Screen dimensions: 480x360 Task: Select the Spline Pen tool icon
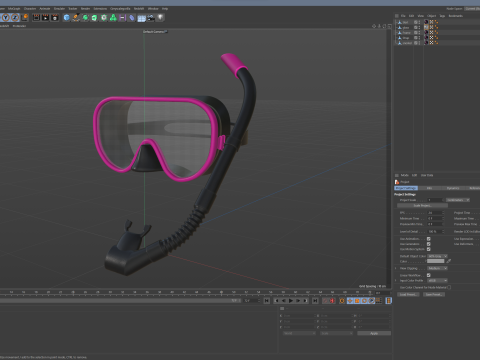coord(76,18)
